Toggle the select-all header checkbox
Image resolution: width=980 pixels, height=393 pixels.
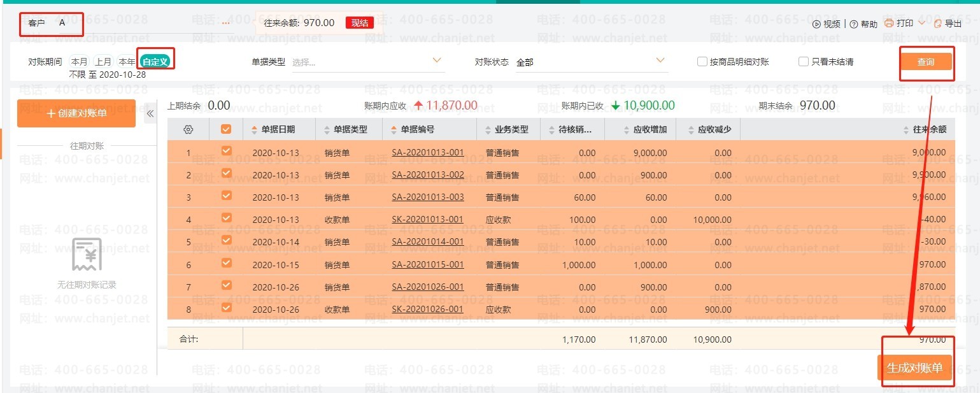[226, 129]
